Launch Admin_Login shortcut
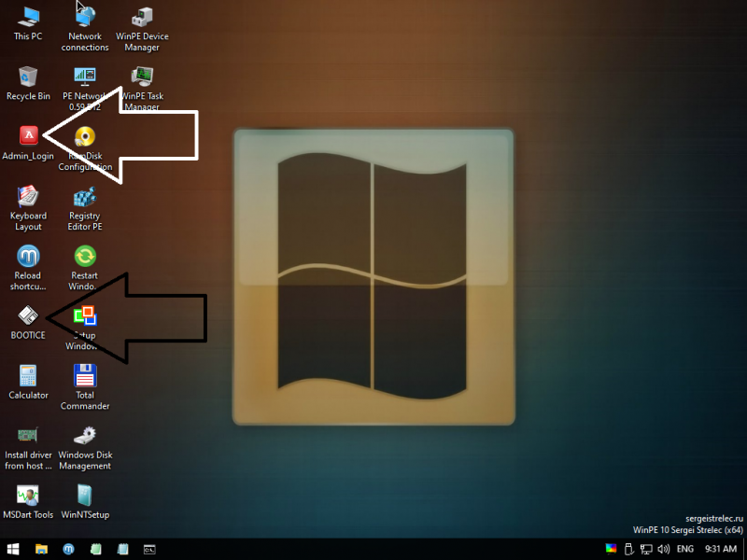The width and height of the screenshot is (747, 560). [x=28, y=143]
